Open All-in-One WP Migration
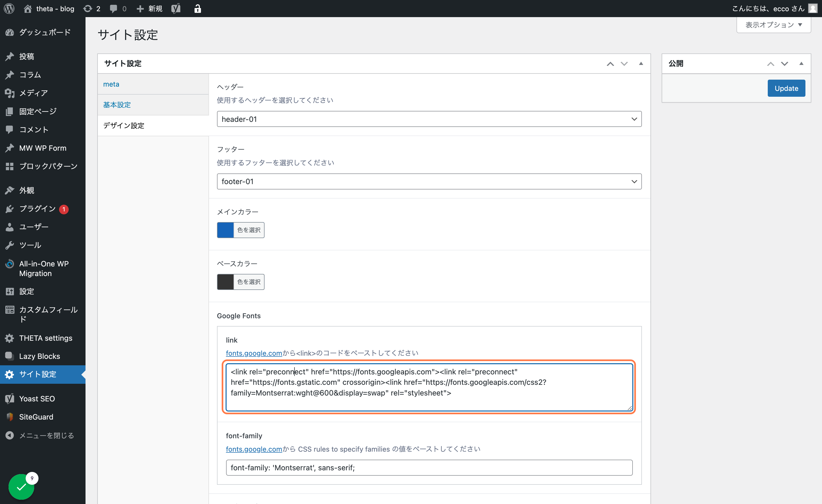This screenshot has height=504, width=822. (x=43, y=269)
